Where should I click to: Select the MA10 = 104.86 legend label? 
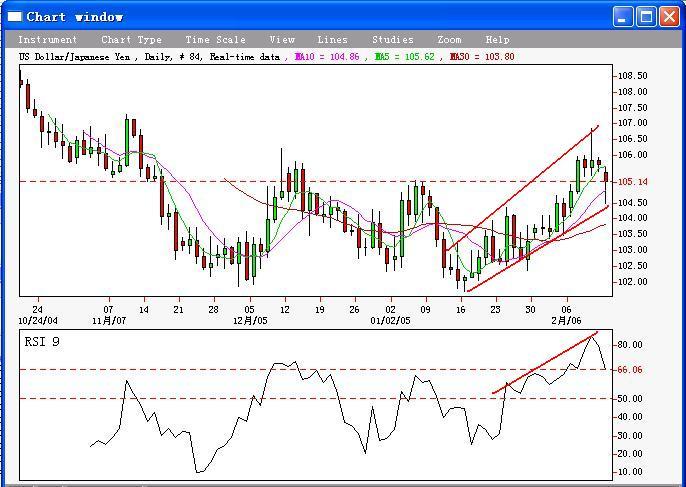[326, 57]
